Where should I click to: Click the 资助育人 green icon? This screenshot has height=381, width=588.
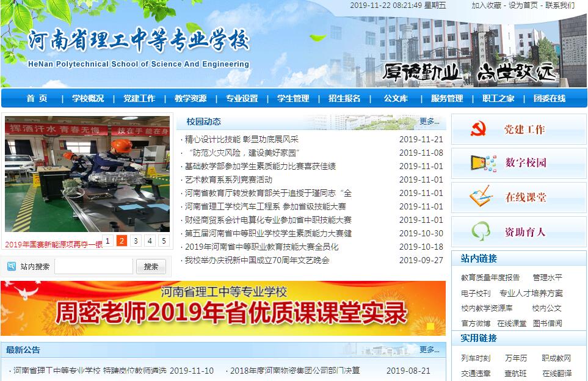pos(481,232)
